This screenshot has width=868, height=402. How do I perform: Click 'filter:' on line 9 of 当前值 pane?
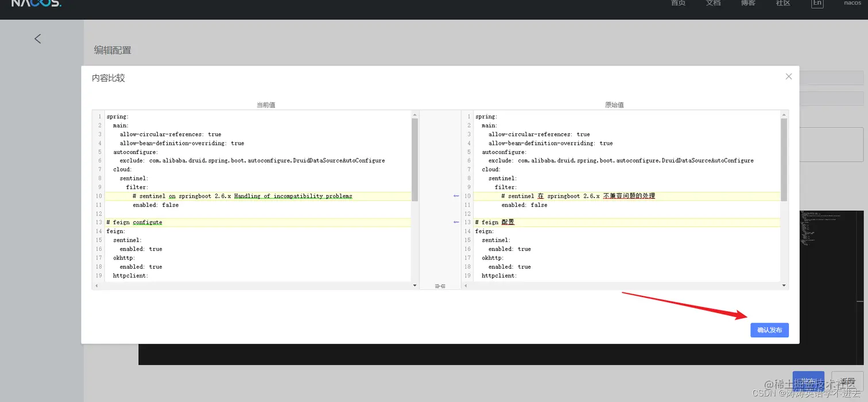pos(137,187)
